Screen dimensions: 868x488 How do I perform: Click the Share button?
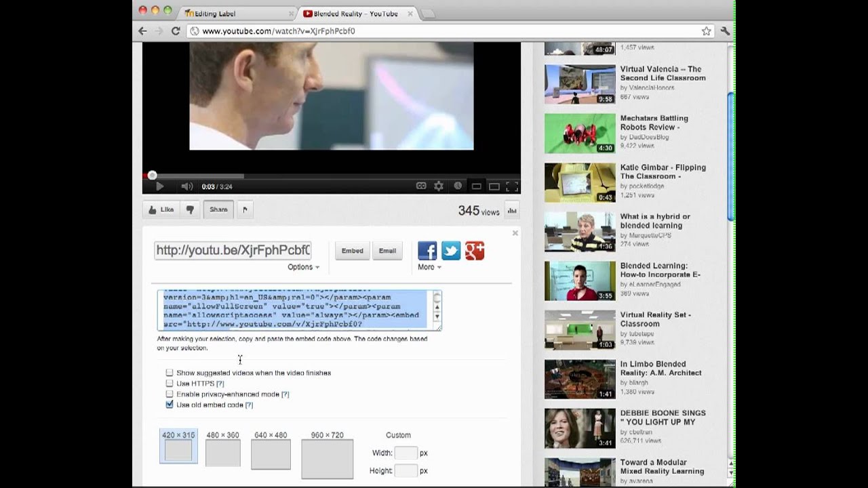(218, 210)
